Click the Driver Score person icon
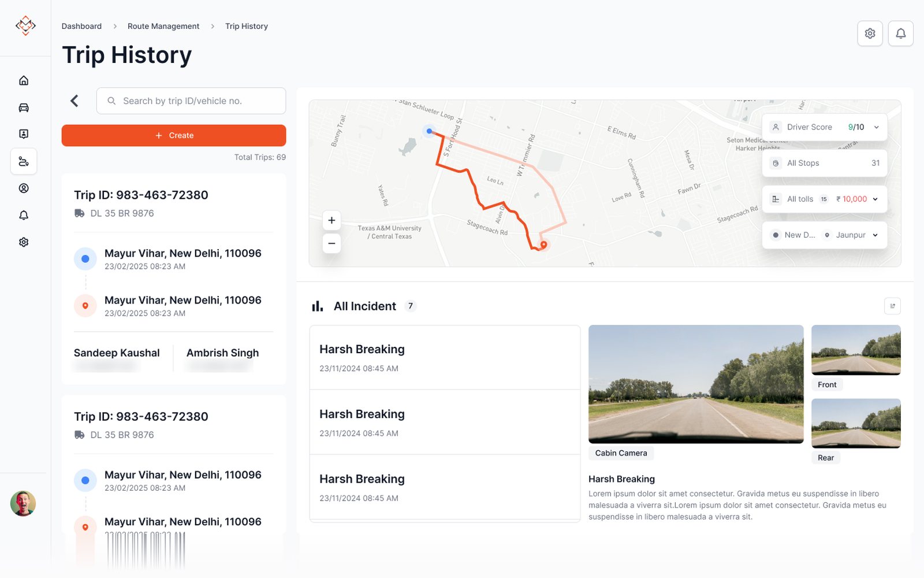924x578 pixels. (x=776, y=127)
